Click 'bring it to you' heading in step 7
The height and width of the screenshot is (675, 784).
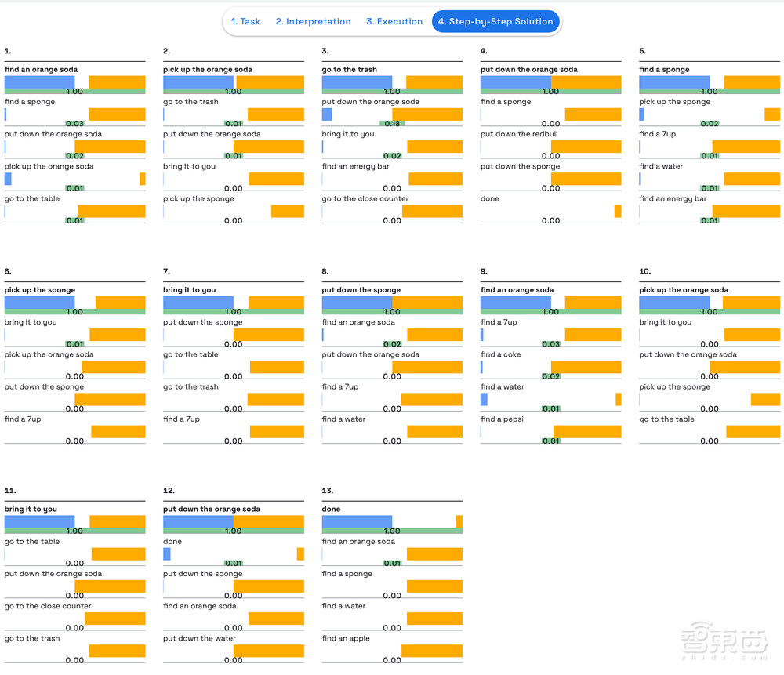(189, 290)
